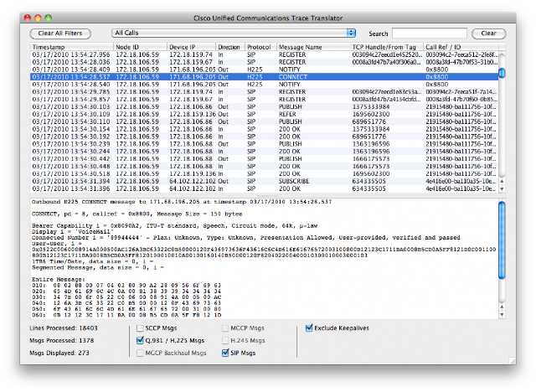Select the PUBLISH row at 13:54:30.110
Image resolution: width=536 pixels, height=392 pixels.
265,121
